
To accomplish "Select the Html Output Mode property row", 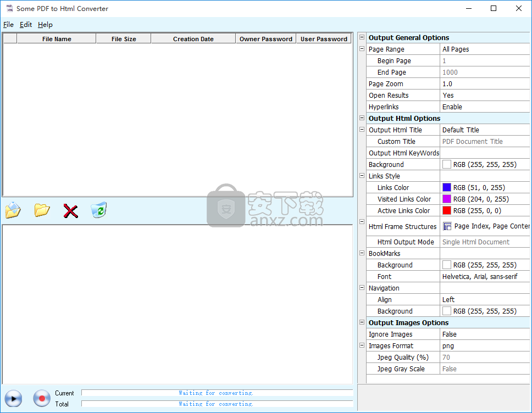I will 448,242.
